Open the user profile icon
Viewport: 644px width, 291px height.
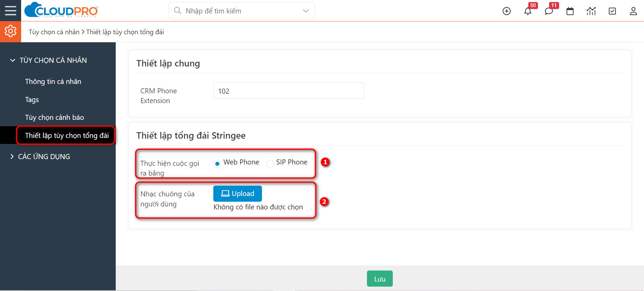(633, 11)
